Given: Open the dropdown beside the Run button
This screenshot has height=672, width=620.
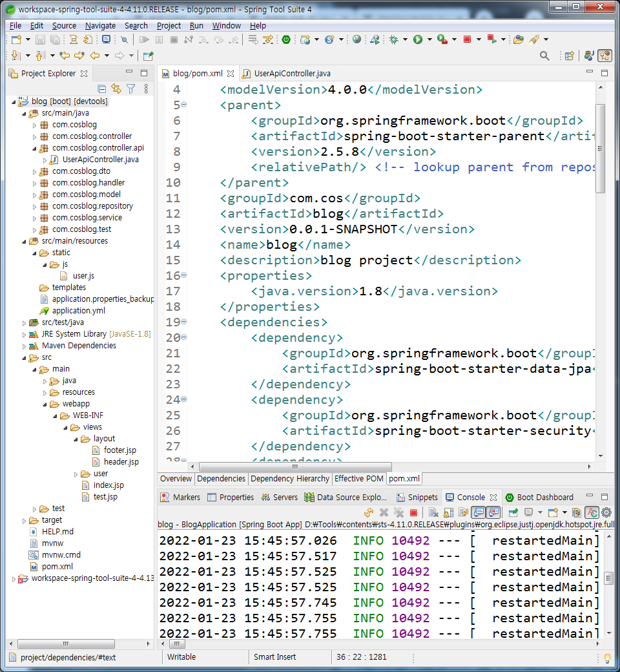Looking at the screenshot, I should click(x=429, y=40).
